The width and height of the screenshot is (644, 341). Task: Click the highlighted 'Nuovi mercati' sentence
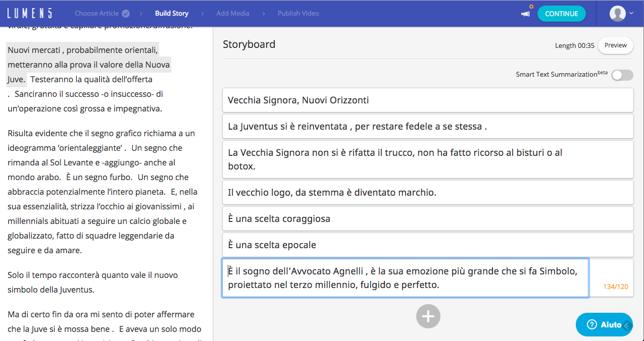click(88, 65)
